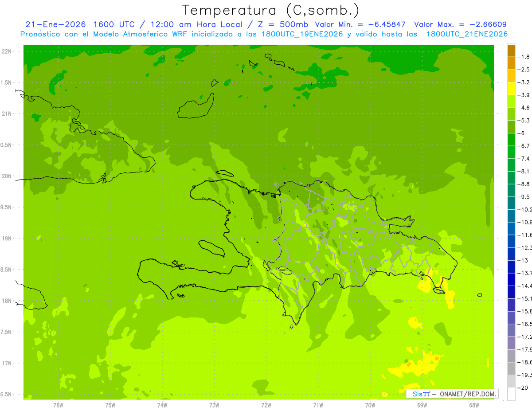The image size is (532, 411).
Task: Click the "74W" longitude label
Action: coord(162,405)
